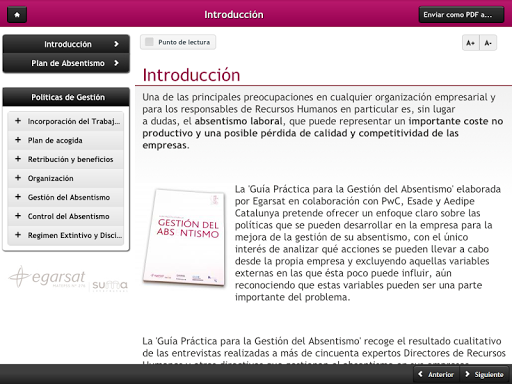Image resolution: width=512 pixels, height=384 pixels.
Task: Click the arrow icon on Introducción menu
Action: [x=116, y=44]
